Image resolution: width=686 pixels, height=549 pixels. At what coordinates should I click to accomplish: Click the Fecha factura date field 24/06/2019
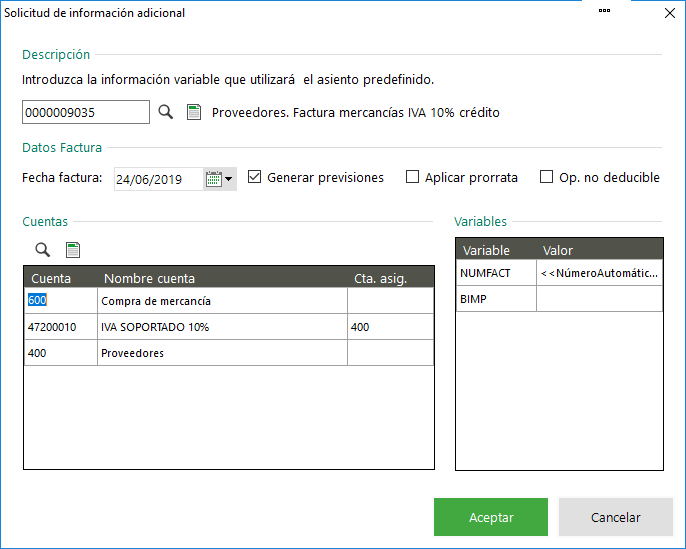tap(158, 179)
